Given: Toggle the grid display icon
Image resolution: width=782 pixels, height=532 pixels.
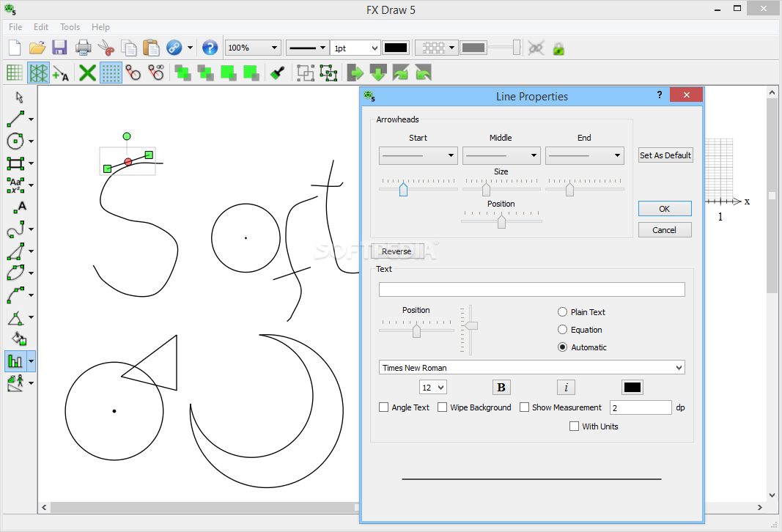Looking at the screenshot, I should point(15,73).
